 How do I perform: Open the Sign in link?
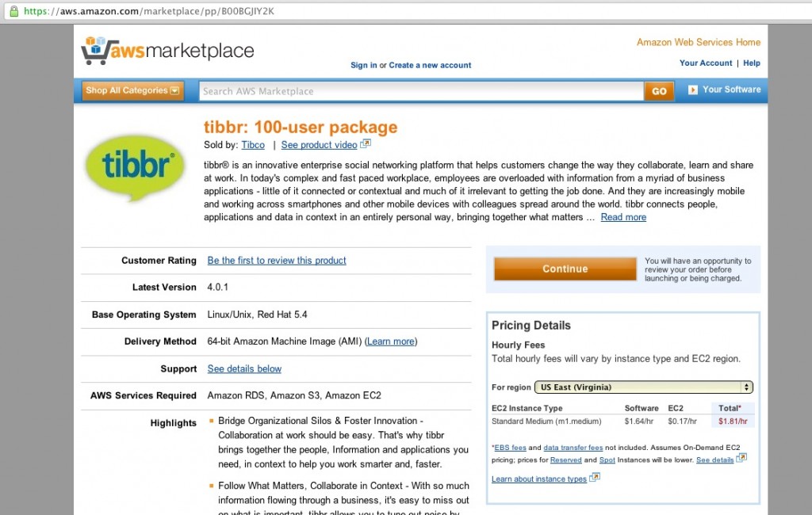click(x=363, y=65)
